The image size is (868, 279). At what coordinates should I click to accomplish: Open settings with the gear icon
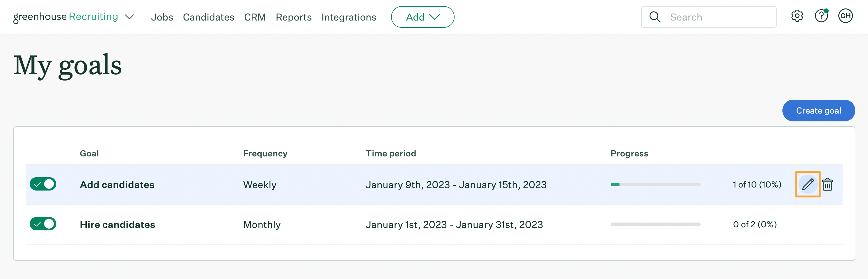(797, 16)
